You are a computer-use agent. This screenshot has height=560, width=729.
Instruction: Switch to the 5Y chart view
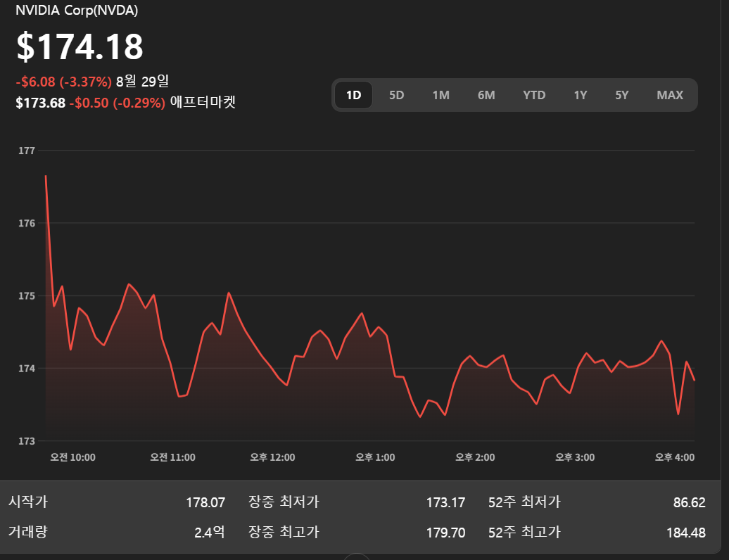coord(621,95)
